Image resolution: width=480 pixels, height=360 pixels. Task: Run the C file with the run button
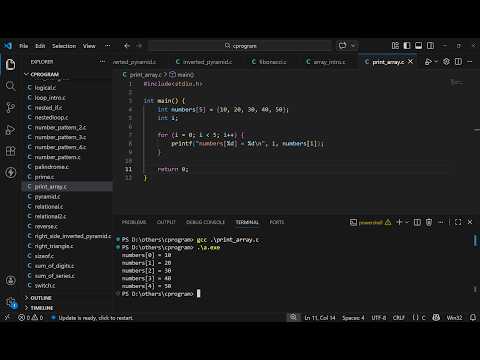[x=428, y=62]
